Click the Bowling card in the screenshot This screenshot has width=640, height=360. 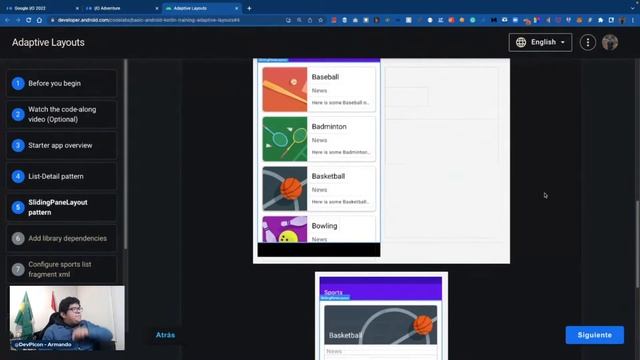point(319,229)
